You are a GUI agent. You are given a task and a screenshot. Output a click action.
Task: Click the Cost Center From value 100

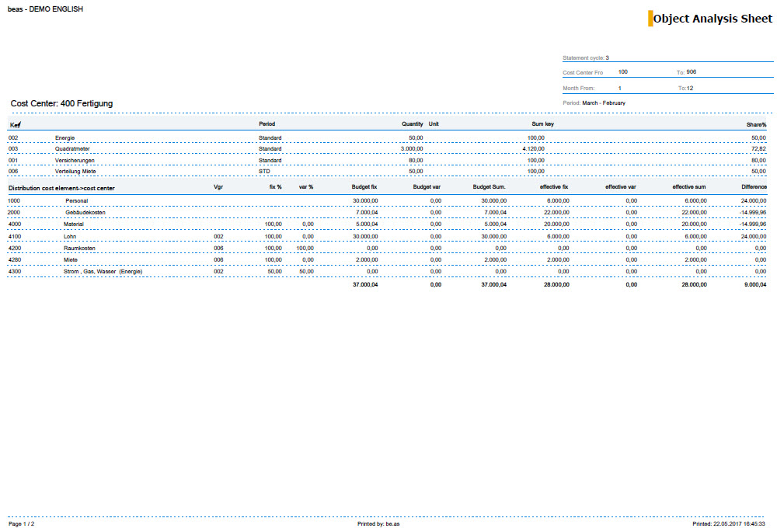click(x=622, y=71)
